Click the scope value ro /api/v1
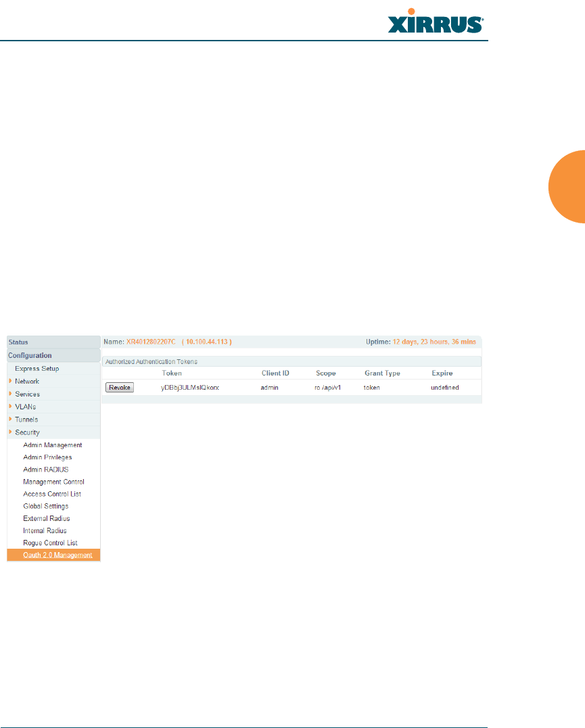 (x=327, y=388)
